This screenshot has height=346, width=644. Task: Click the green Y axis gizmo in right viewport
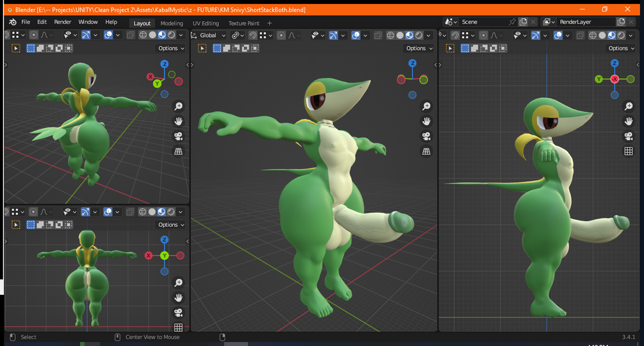tap(599, 79)
